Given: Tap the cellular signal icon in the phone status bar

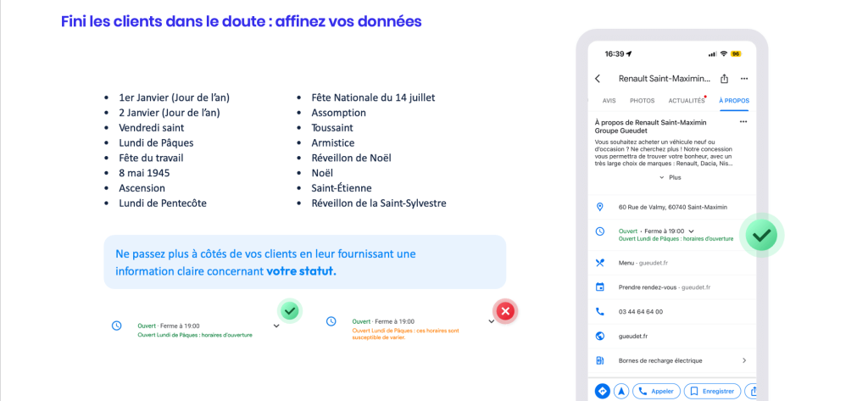Looking at the screenshot, I should point(712,53).
